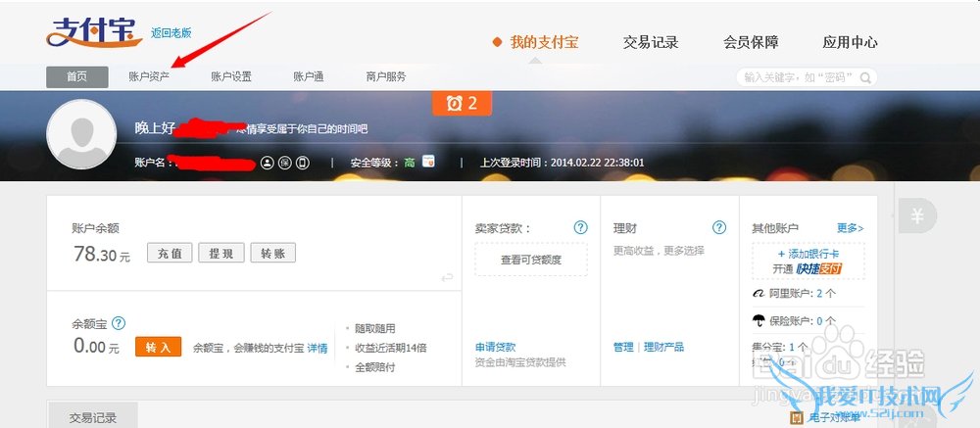Click the 返回老版 link

tap(171, 33)
